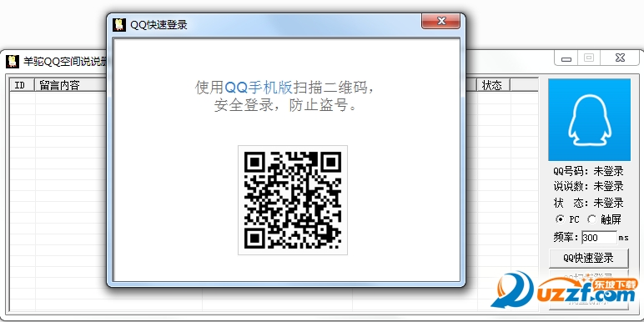Click the 安全登录，防止盗号 text line

(x=285, y=106)
